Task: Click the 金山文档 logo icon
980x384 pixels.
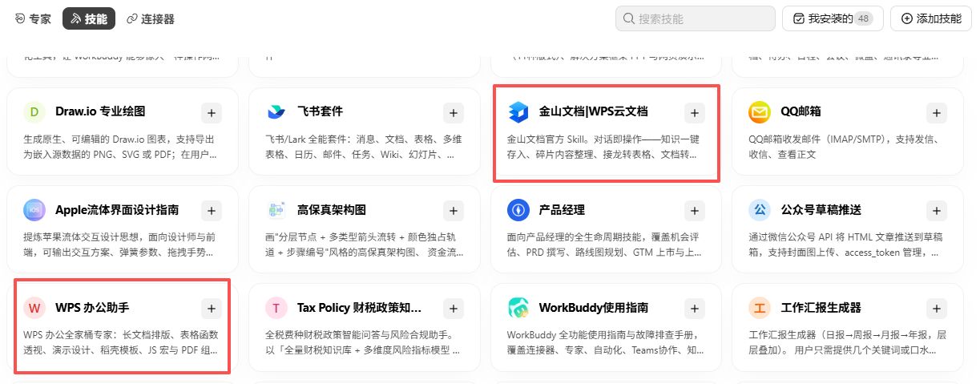Action: click(x=518, y=111)
